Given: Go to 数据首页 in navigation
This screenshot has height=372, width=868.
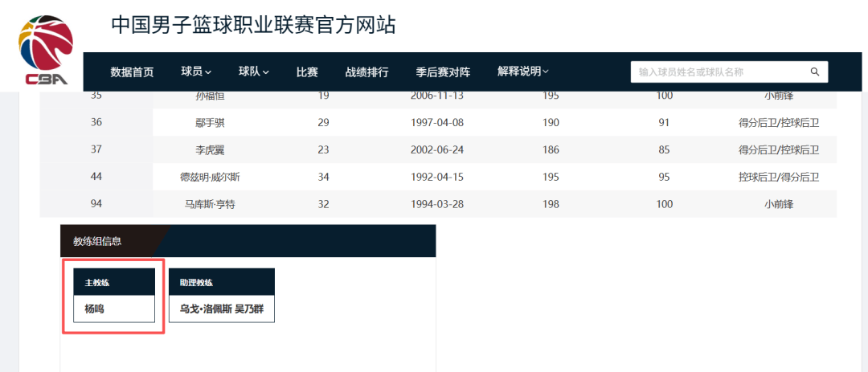Looking at the screenshot, I should (132, 72).
